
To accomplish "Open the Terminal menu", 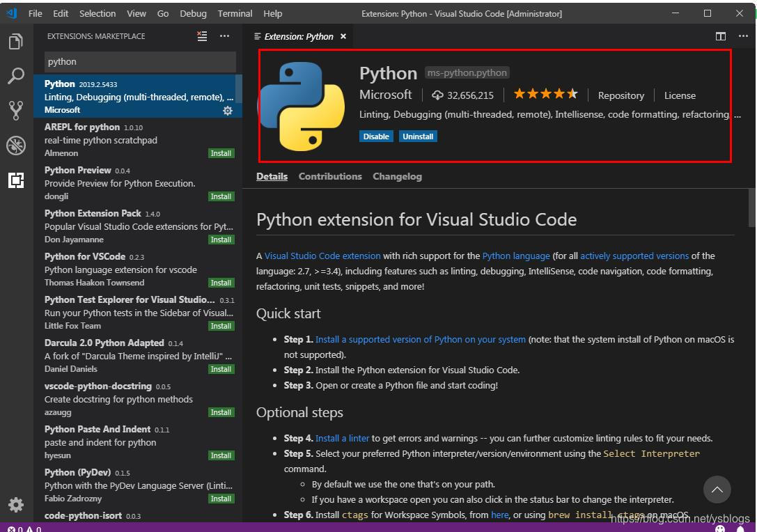I will [x=235, y=13].
